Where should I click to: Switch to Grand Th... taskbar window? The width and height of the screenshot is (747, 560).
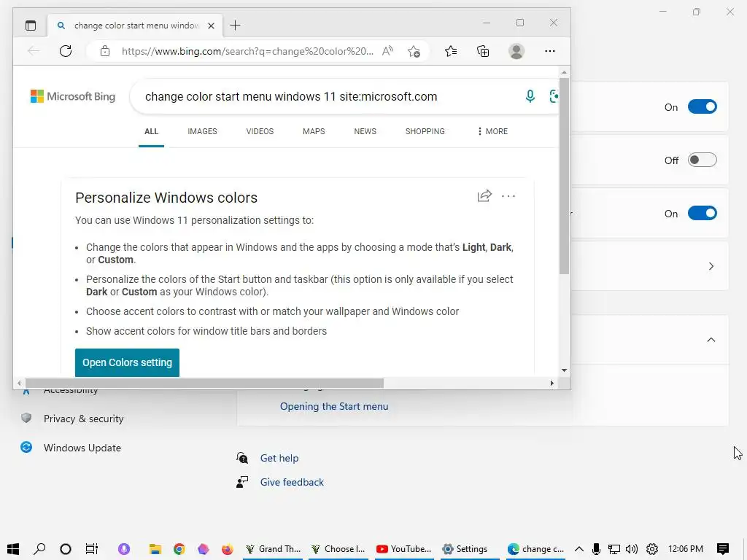[273, 549]
